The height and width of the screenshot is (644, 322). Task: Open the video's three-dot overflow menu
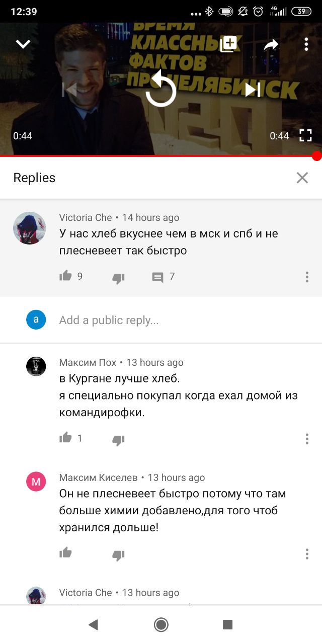coord(306,44)
